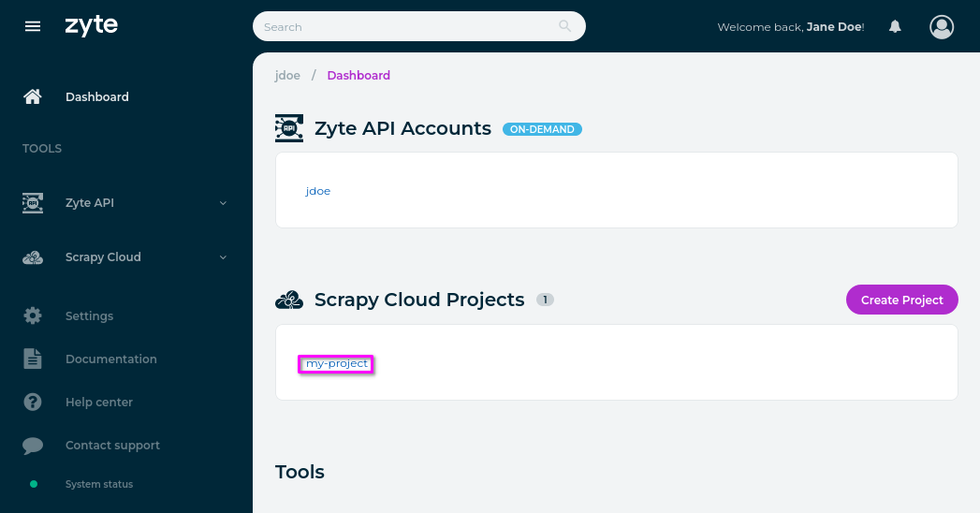Open the user profile avatar
Viewport: 980px width, 513px height.
click(942, 27)
